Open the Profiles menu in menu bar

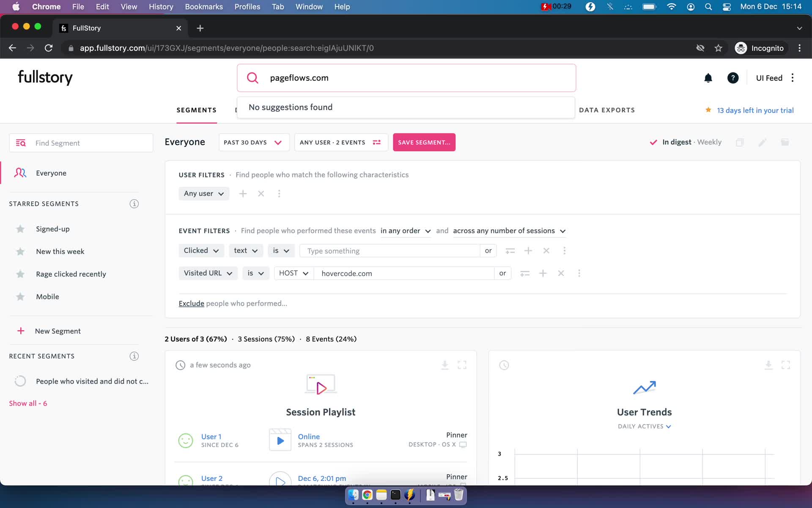click(247, 7)
